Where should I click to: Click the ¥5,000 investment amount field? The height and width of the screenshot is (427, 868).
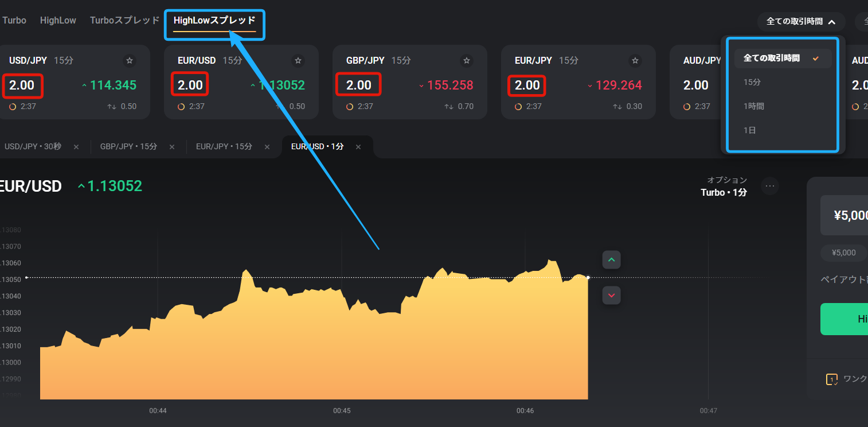coord(844,215)
